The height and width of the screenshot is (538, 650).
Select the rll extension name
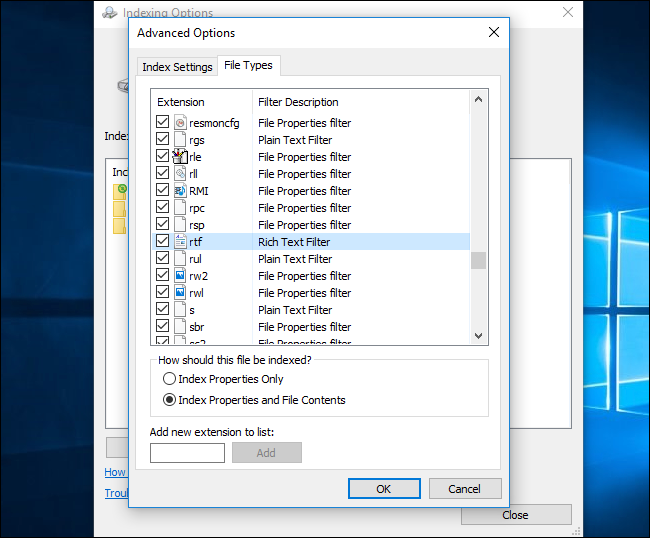tap(193, 174)
